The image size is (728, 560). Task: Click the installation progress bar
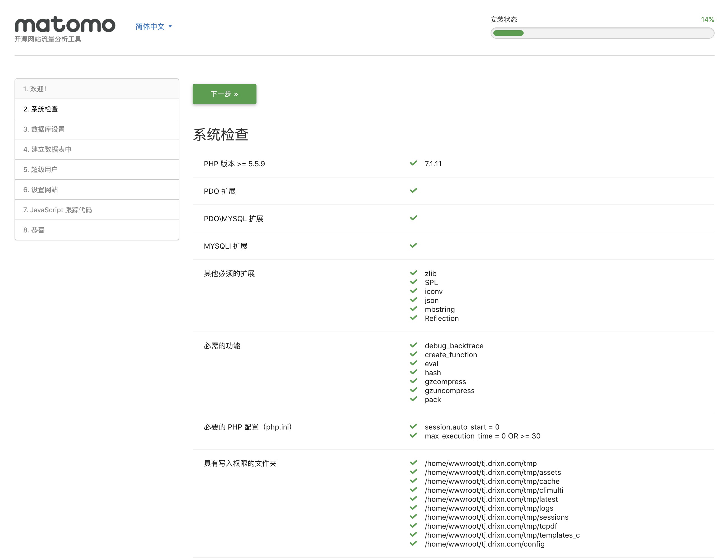[602, 33]
